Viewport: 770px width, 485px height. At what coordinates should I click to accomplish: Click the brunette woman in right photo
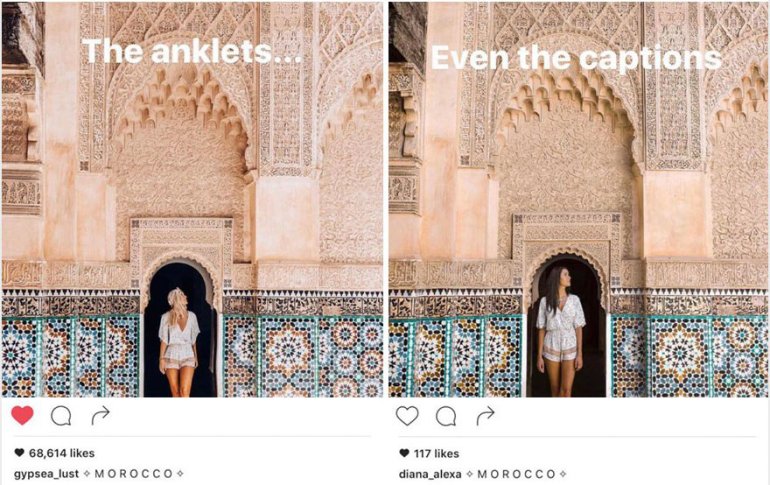coord(560,331)
